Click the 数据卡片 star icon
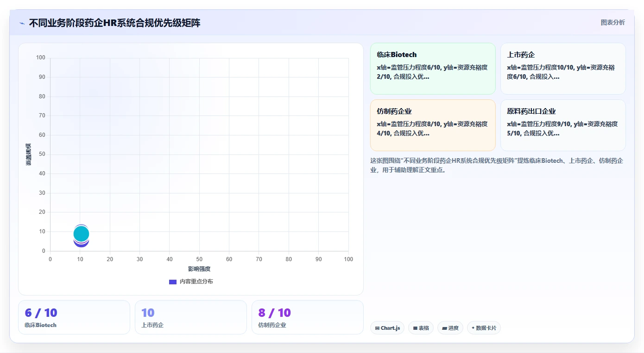Image resolution: width=644 pixels, height=353 pixels. [473, 328]
